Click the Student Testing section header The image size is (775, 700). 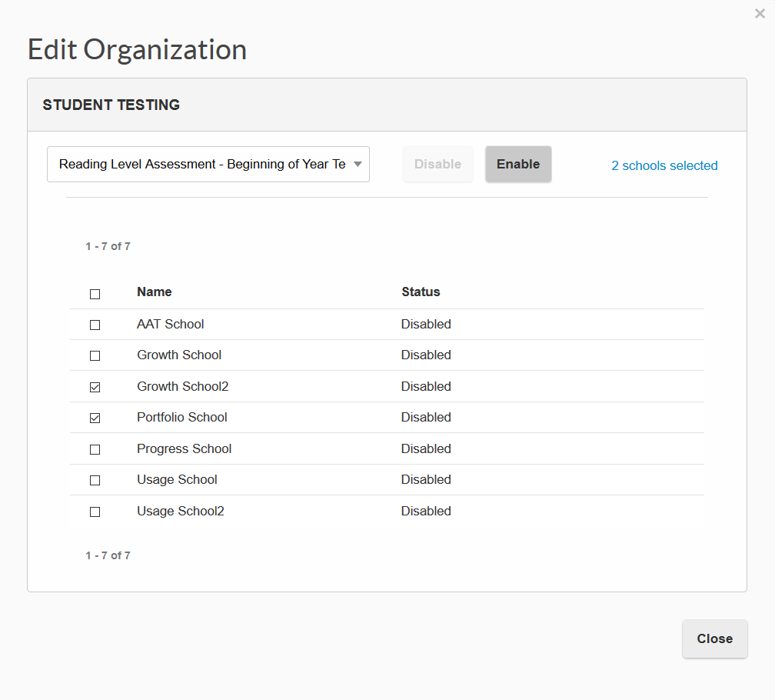point(111,105)
